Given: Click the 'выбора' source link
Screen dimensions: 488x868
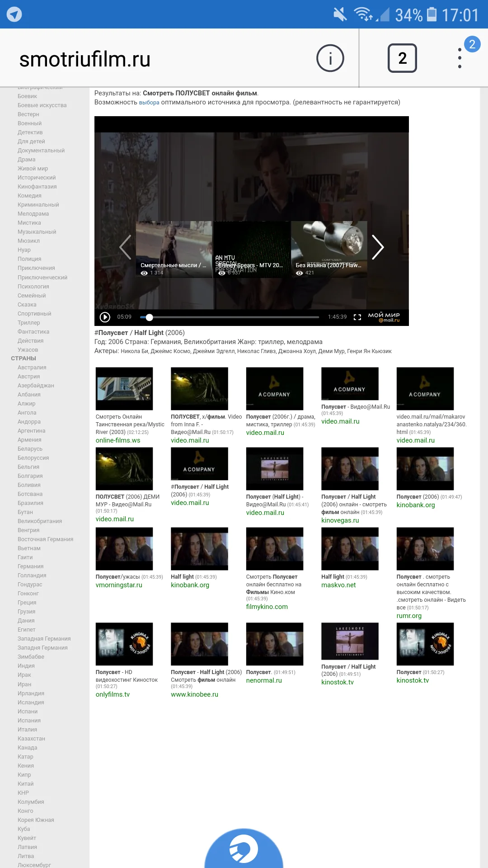Looking at the screenshot, I should (x=149, y=103).
